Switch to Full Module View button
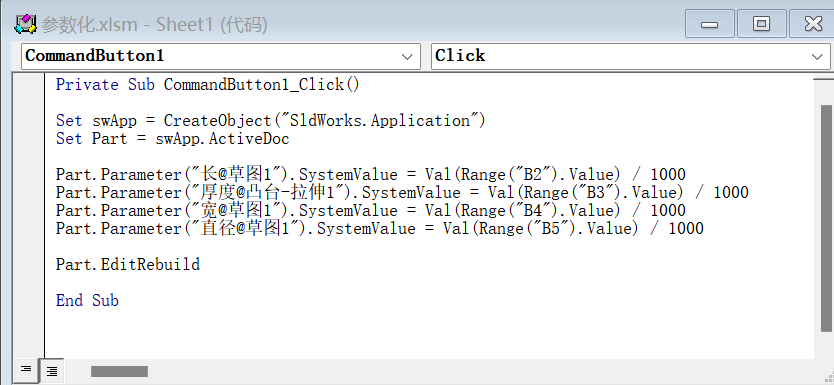This screenshot has width=834, height=385. point(52,371)
